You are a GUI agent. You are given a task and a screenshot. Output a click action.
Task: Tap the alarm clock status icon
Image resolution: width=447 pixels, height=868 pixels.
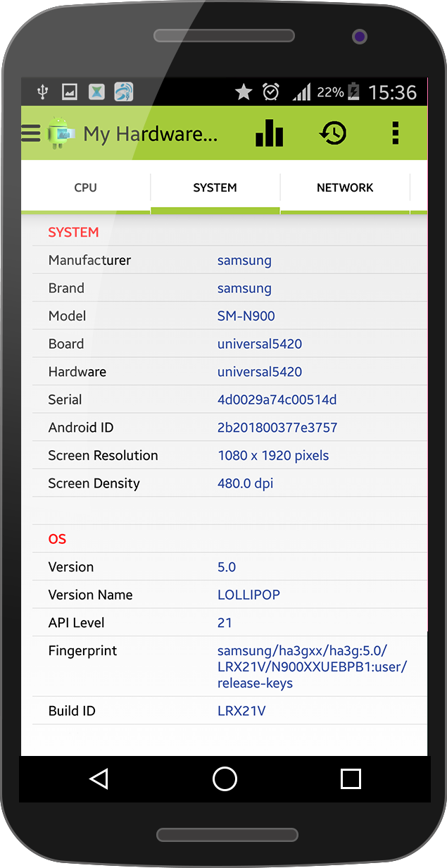pos(271,92)
